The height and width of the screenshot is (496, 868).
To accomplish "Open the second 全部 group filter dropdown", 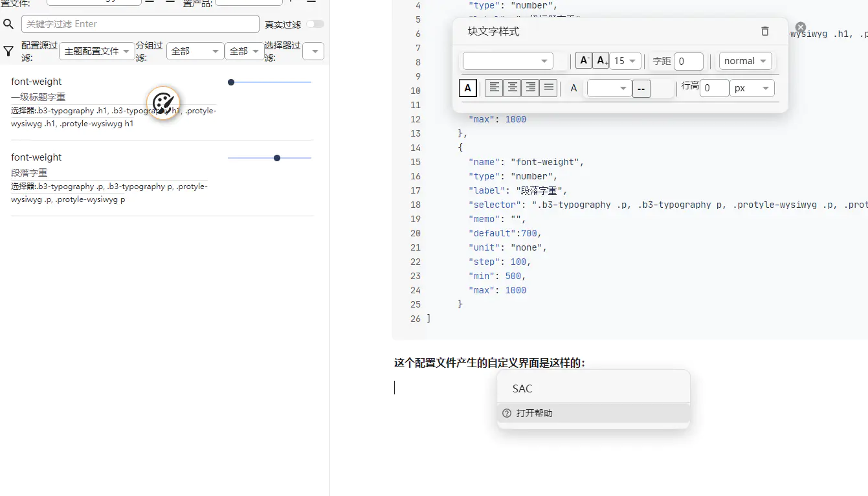I will pyautogui.click(x=245, y=51).
